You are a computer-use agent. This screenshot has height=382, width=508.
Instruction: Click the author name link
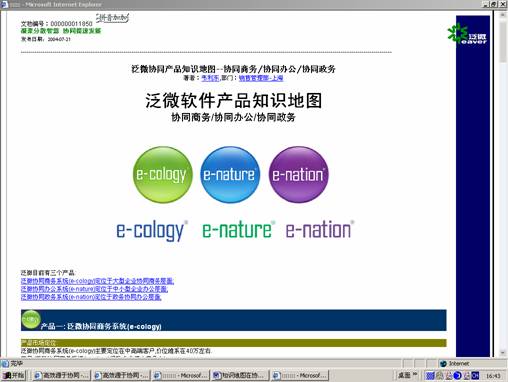(210, 78)
